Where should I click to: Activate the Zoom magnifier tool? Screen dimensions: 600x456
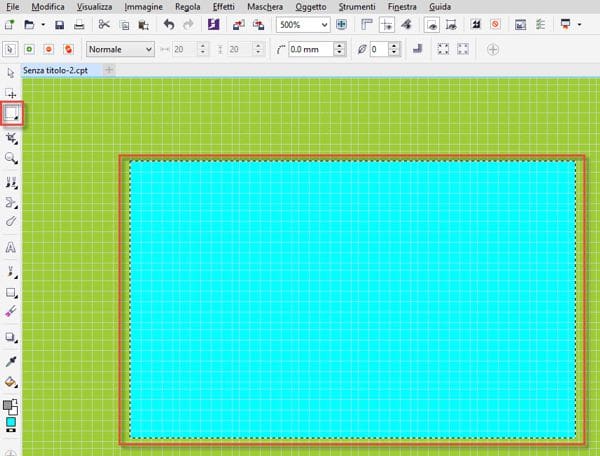pos(12,159)
